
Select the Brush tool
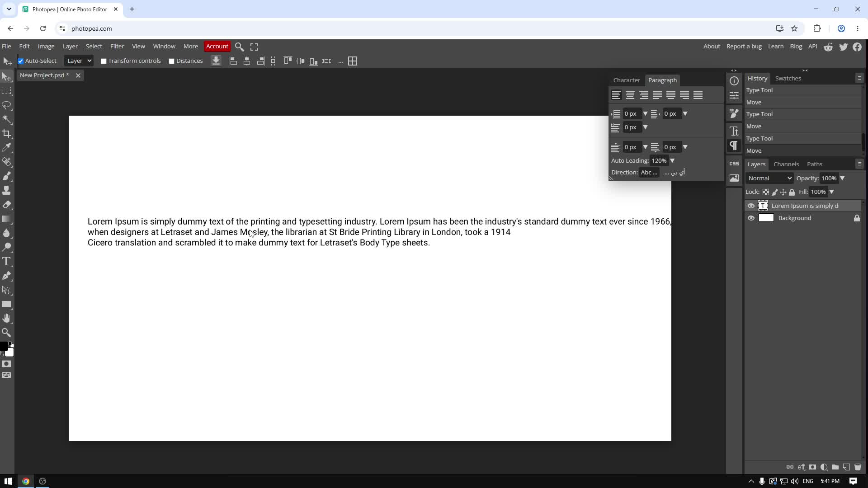6,176
